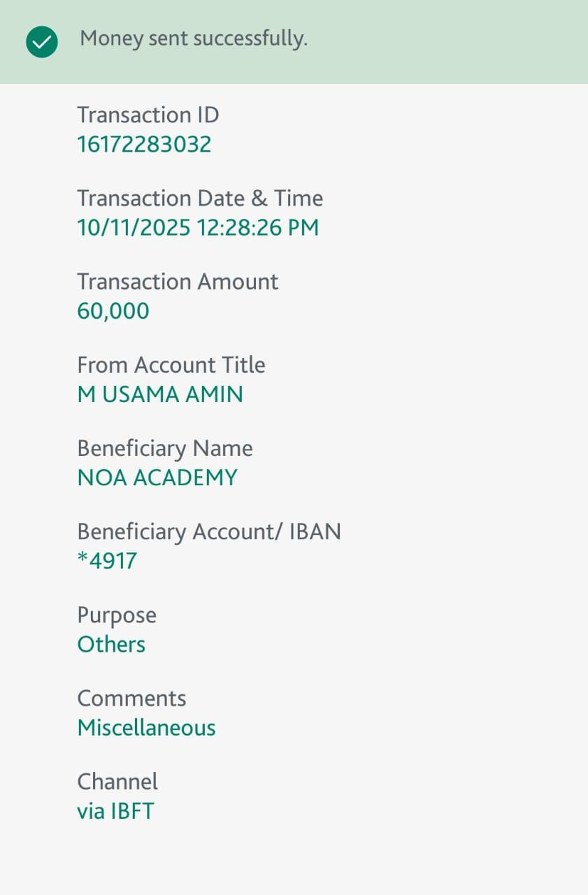Viewport: 588px width, 895px height.
Task: Select the Transaction ID label
Action: point(148,115)
